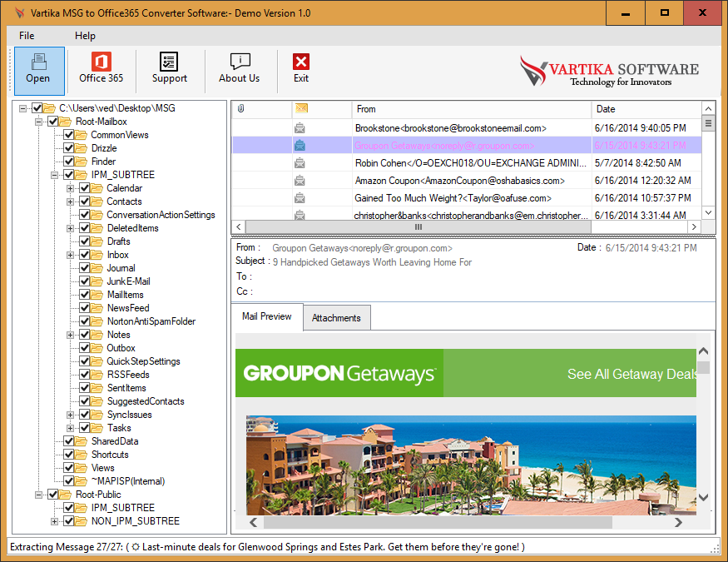Click the Root-Public folder icon

[65, 495]
